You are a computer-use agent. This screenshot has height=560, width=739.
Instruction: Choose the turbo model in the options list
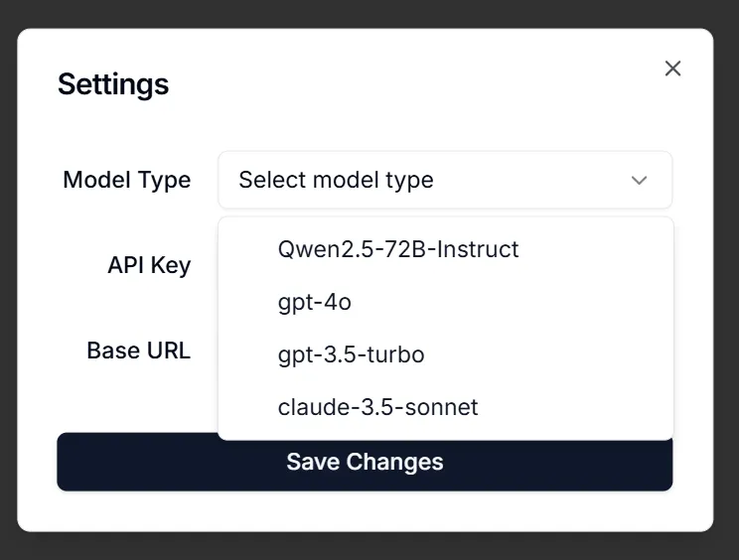click(x=446, y=354)
